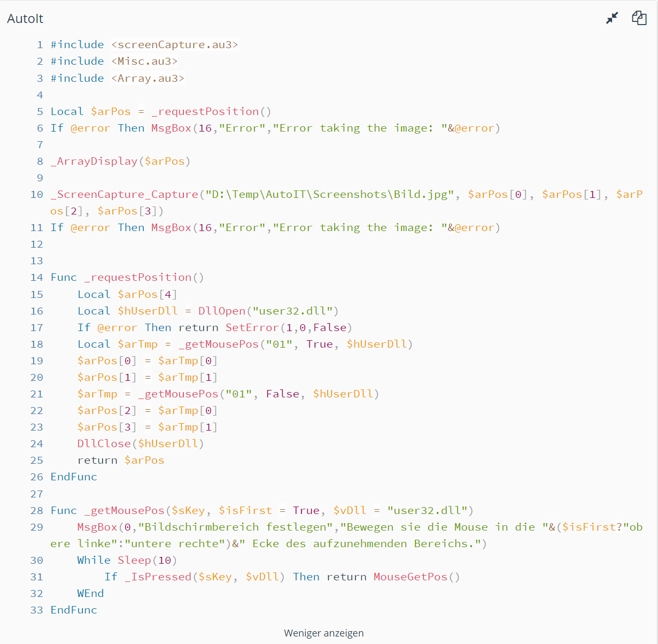Click the DllClose call on line 24
The image size is (658, 644).
point(104,443)
